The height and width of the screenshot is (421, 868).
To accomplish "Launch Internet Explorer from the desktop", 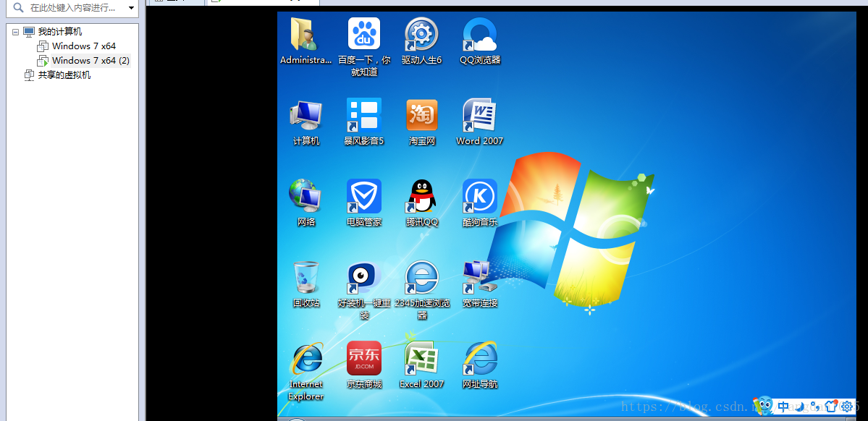I will click(x=306, y=358).
